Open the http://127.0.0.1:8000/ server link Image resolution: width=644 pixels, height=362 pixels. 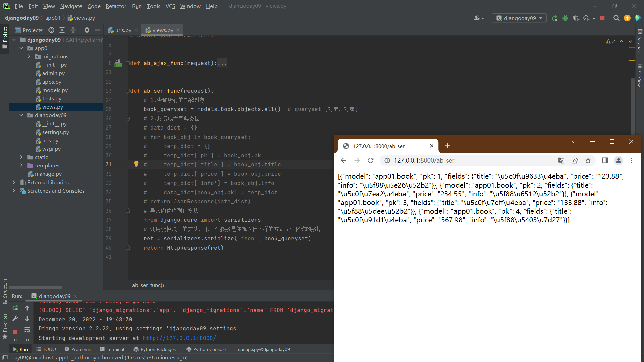[x=179, y=338]
